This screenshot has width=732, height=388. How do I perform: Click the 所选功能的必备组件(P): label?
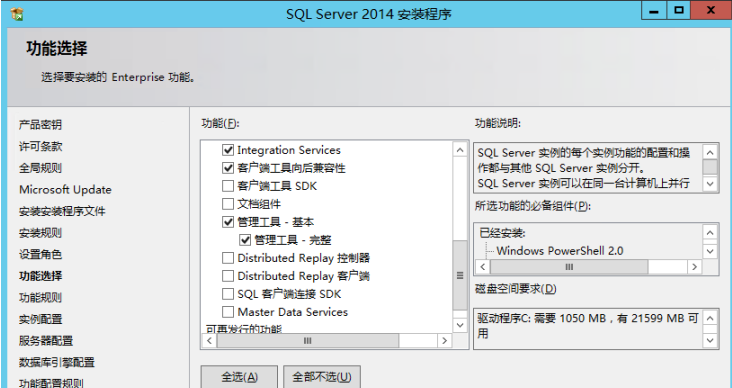533,206
